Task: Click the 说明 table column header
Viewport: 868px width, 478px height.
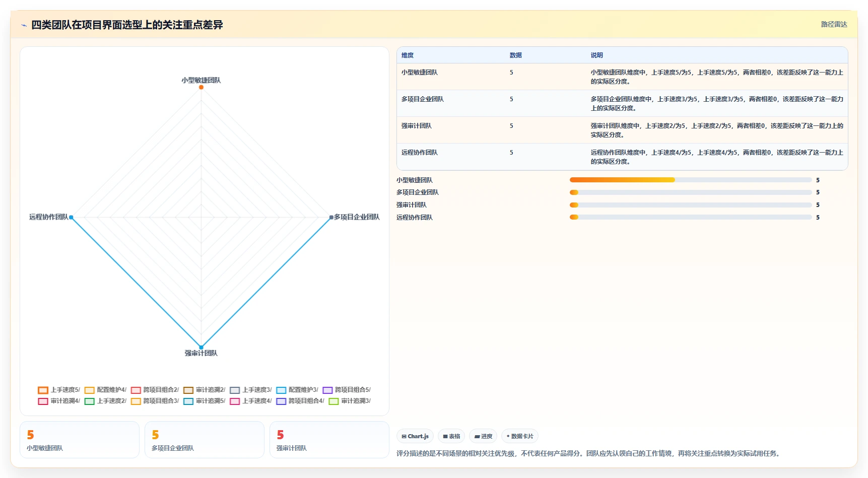Action: coord(597,55)
